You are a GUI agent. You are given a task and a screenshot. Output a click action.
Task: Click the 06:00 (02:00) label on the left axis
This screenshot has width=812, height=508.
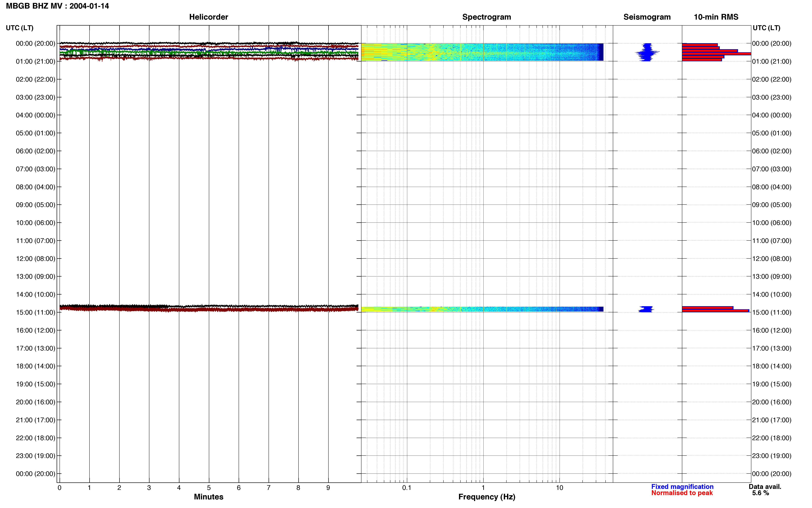(x=36, y=151)
